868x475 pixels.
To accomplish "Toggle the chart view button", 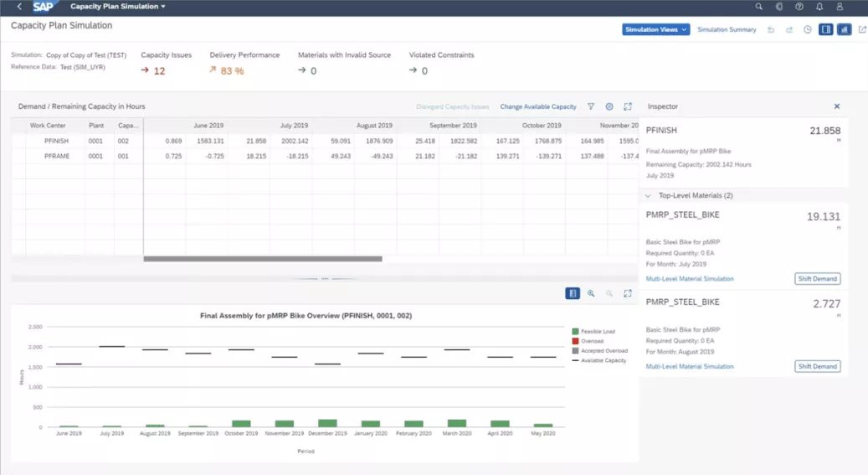I will [x=845, y=29].
